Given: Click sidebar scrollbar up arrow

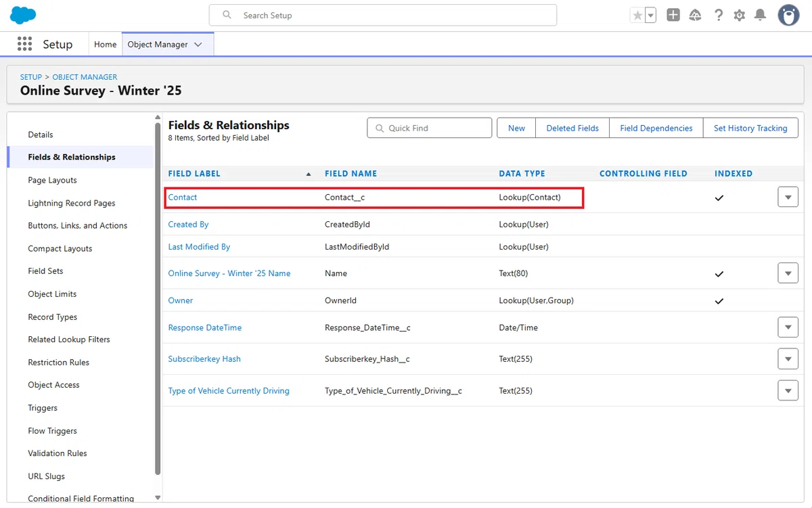Looking at the screenshot, I should tap(158, 118).
